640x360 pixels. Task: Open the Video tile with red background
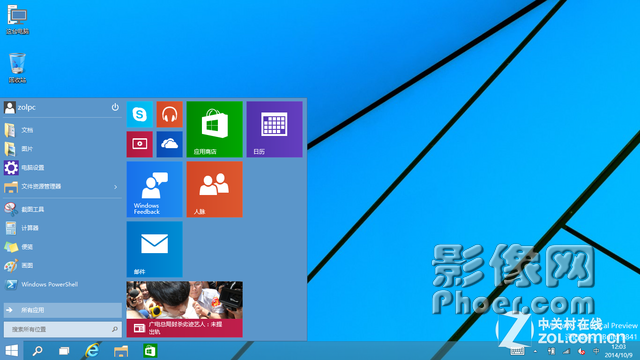(140, 144)
